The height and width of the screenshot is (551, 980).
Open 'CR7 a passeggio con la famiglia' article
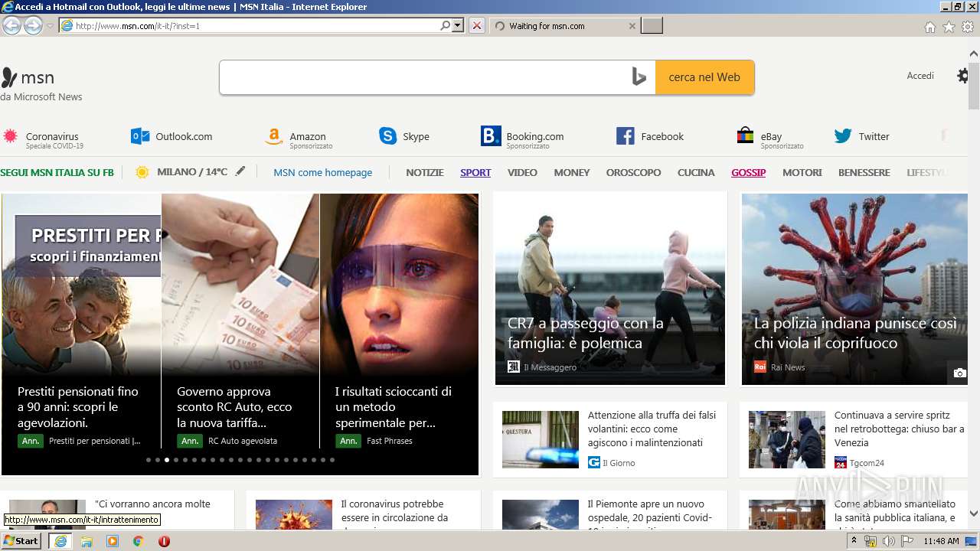(x=609, y=289)
